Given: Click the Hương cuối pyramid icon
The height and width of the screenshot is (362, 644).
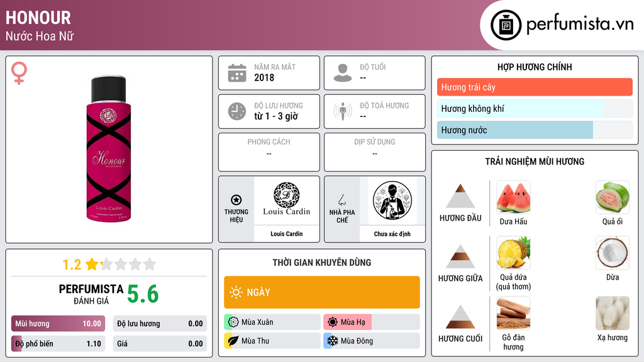Looking at the screenshot, I should tap(460, 317).
